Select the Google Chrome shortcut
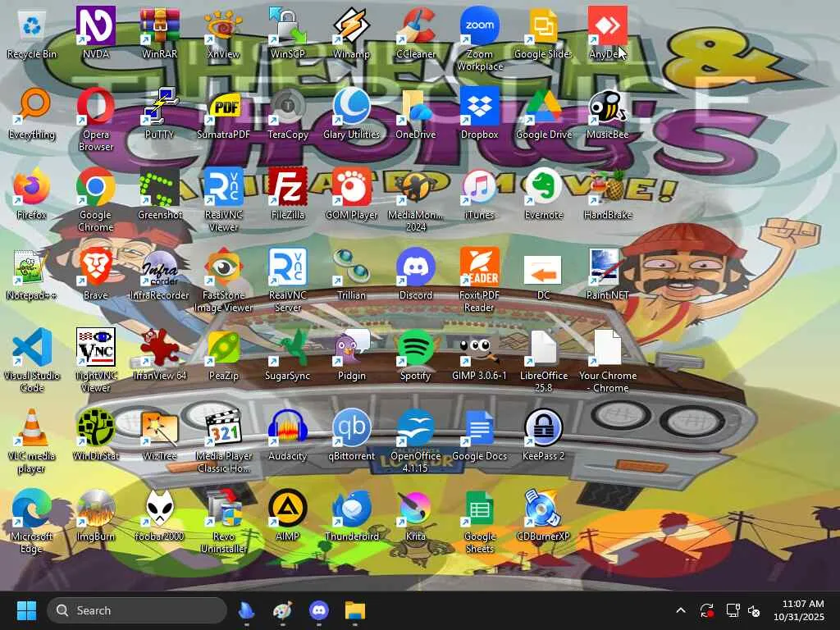 click(95, 186)
